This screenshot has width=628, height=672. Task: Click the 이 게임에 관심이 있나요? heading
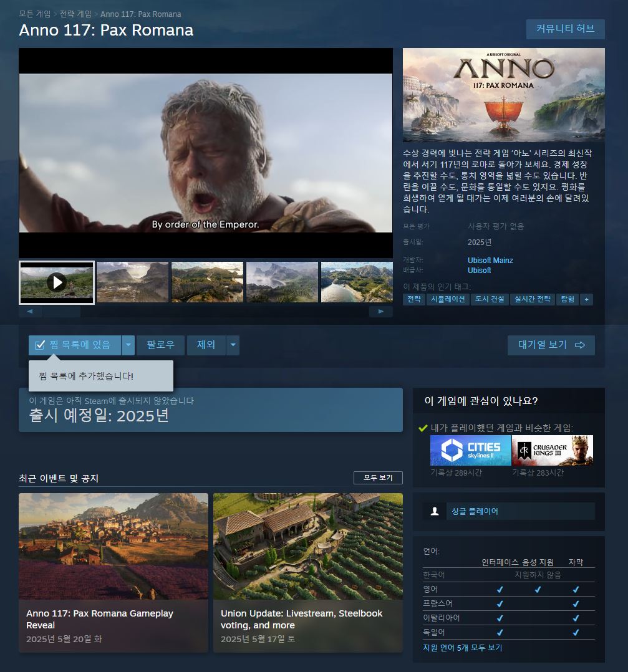481,401
